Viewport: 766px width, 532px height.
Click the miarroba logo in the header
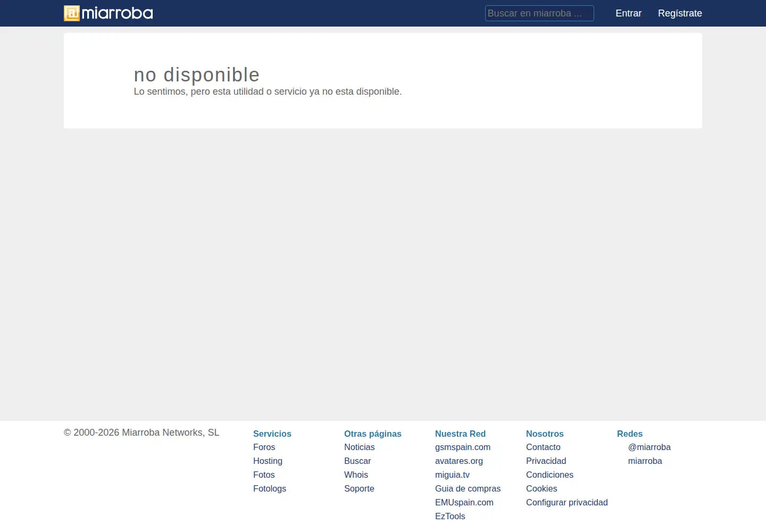(x=109, y=13)
